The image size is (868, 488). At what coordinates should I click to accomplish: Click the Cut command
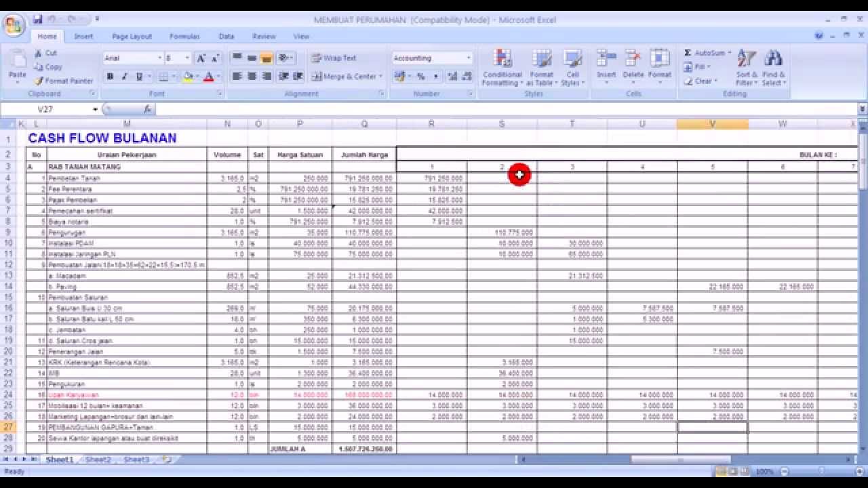[45, 53]
